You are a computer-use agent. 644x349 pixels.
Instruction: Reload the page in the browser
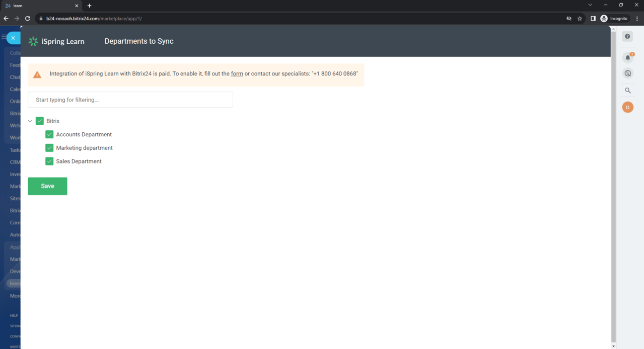tap(28, 19)
